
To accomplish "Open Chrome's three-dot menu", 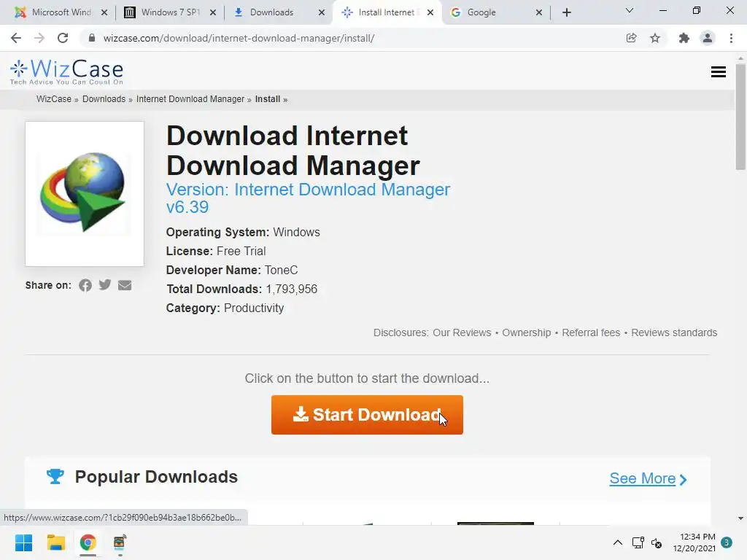I will point(731,38).
